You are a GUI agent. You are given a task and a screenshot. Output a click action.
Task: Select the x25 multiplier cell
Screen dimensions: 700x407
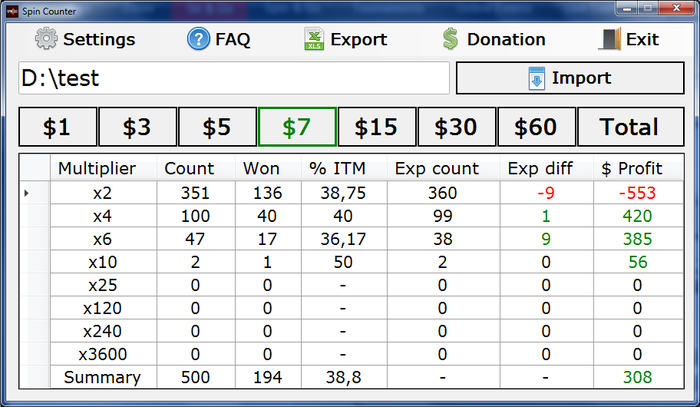click(x=103, y=285)
